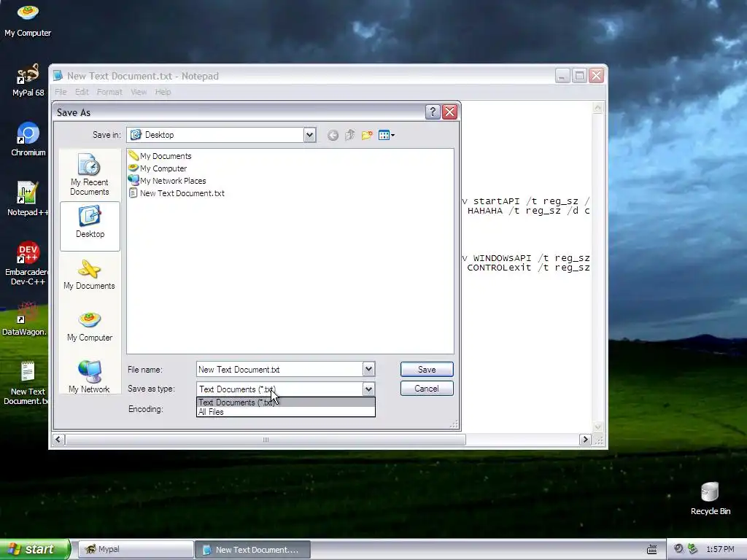Click Notepad horizontal scrollbar thumb

click(266, 440)
